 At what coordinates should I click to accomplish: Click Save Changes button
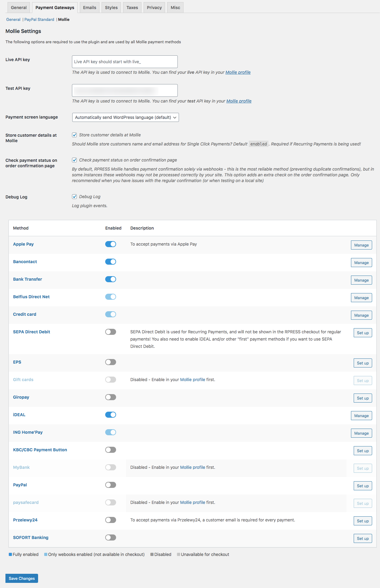tap(22, 578)
